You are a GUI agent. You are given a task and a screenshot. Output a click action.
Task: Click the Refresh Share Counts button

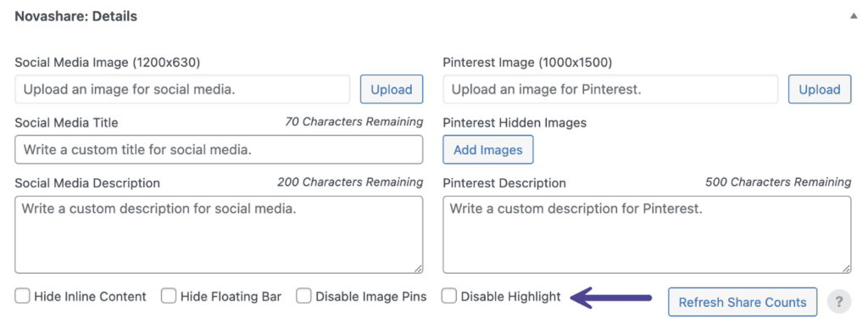pyautogui.click(x=743, y=302)
